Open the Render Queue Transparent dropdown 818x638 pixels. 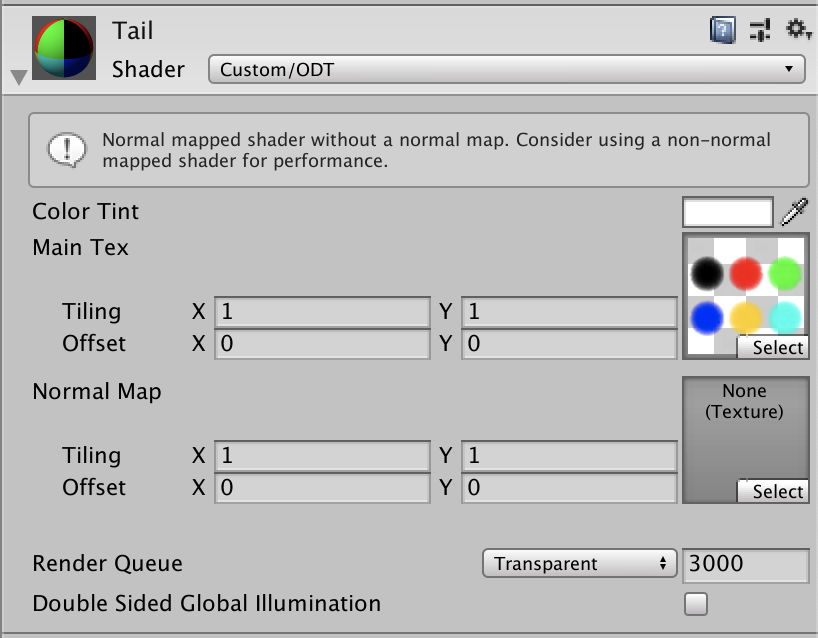578,563
